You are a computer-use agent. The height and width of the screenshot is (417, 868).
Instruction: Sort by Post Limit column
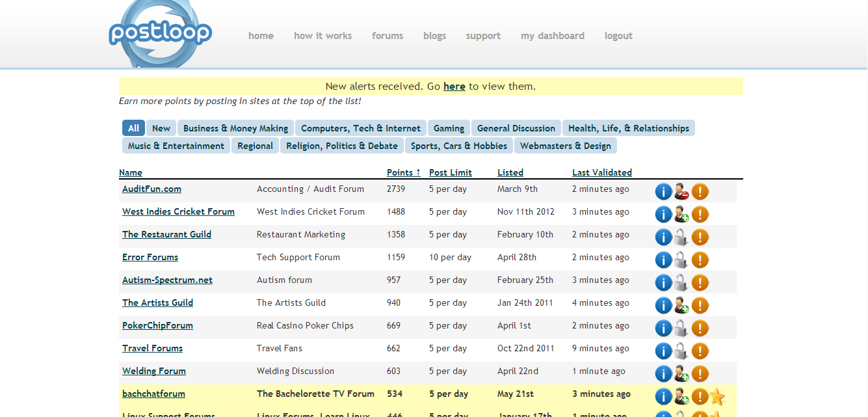(x=451, y=172)
